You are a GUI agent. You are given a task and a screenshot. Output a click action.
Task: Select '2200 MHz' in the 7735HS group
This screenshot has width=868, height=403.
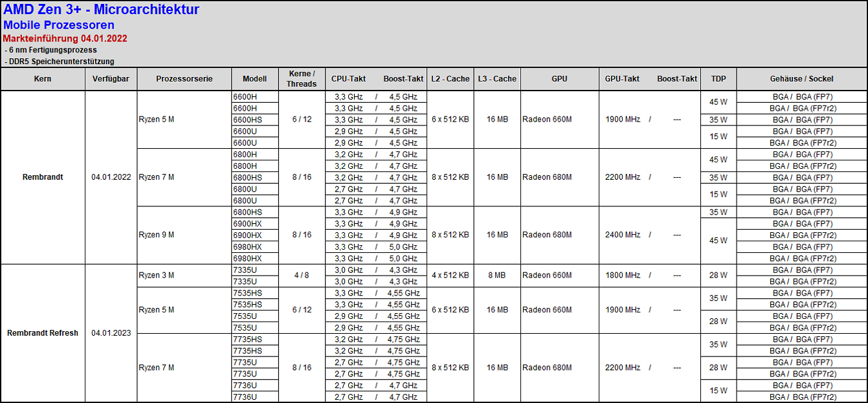pos(623,367)
